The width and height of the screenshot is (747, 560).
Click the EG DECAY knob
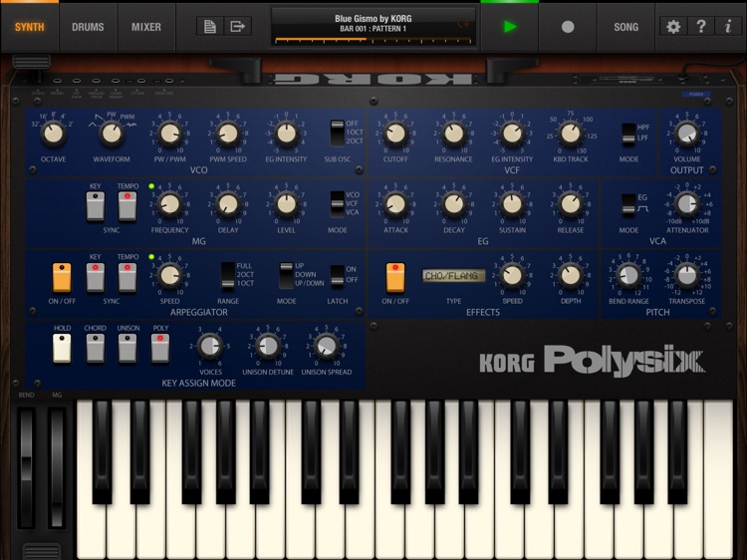coord(453,204)
